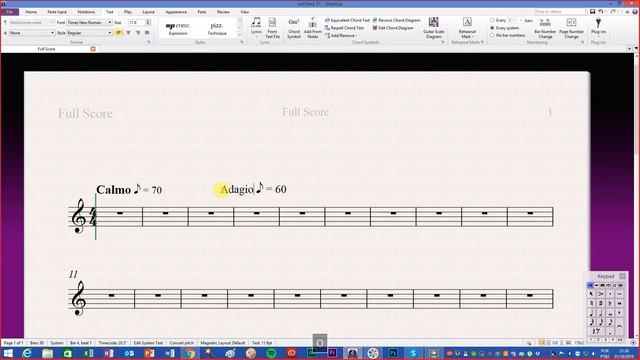Select the No bar numbers radio button
640x360 pixels.
click(x=492, y=36)
